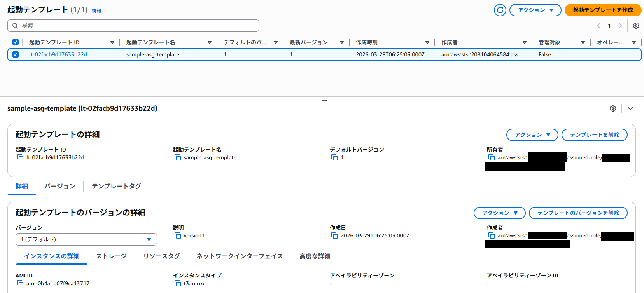Click the refresh icon button
The width and height of the screenshot is (644, 293).
[500, 10]
